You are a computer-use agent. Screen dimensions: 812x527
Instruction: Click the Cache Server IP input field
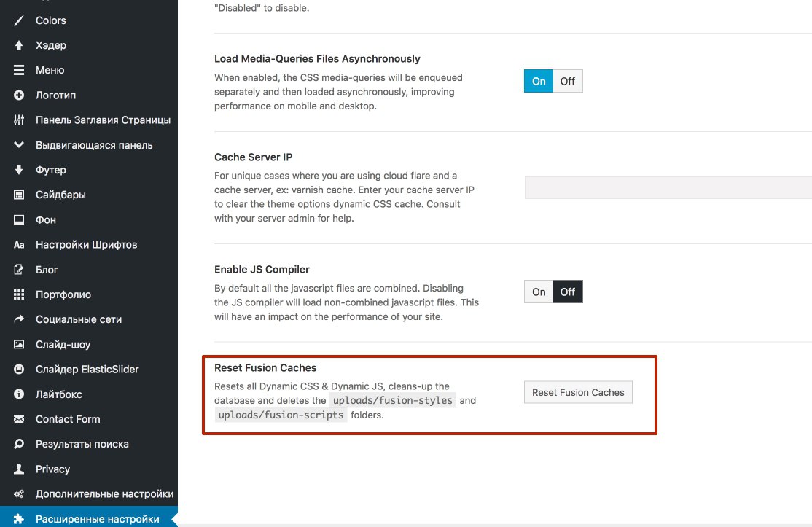point(668,187)
